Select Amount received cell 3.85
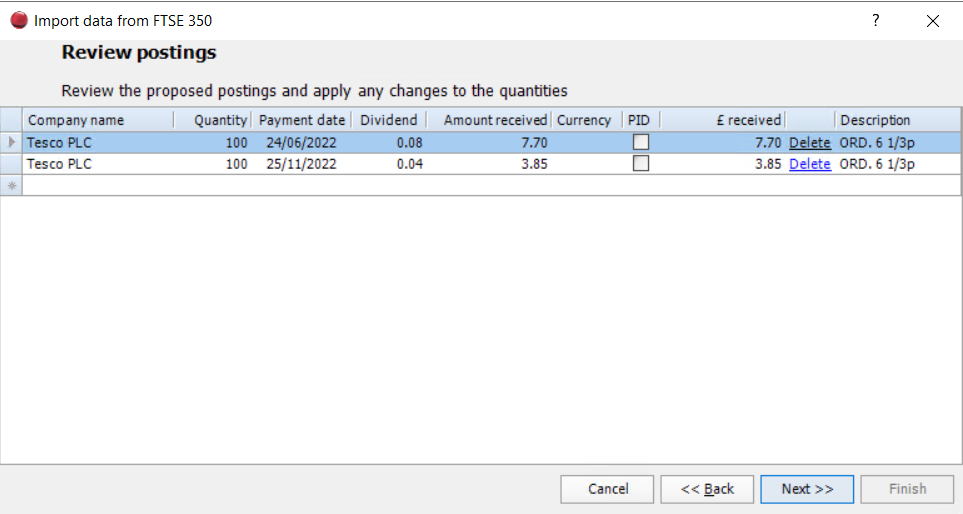 (489, 164)
